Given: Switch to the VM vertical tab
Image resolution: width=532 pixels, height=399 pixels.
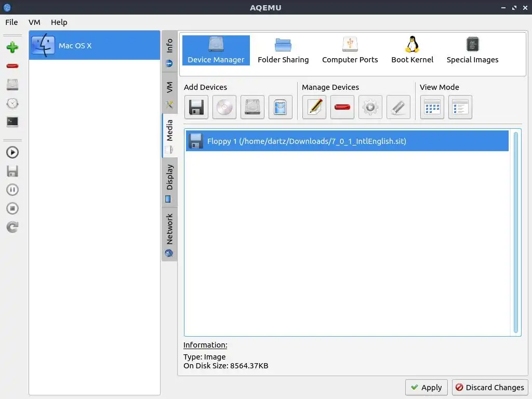Looking at the screenshot, I should tap(169, 92).
